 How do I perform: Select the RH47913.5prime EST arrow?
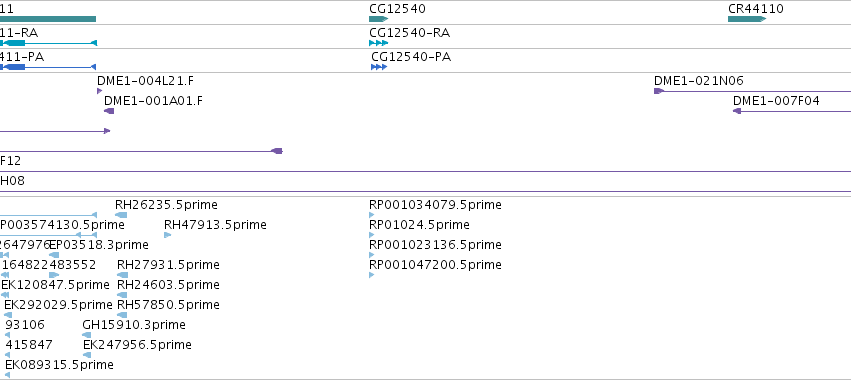[x=168, y=235]
